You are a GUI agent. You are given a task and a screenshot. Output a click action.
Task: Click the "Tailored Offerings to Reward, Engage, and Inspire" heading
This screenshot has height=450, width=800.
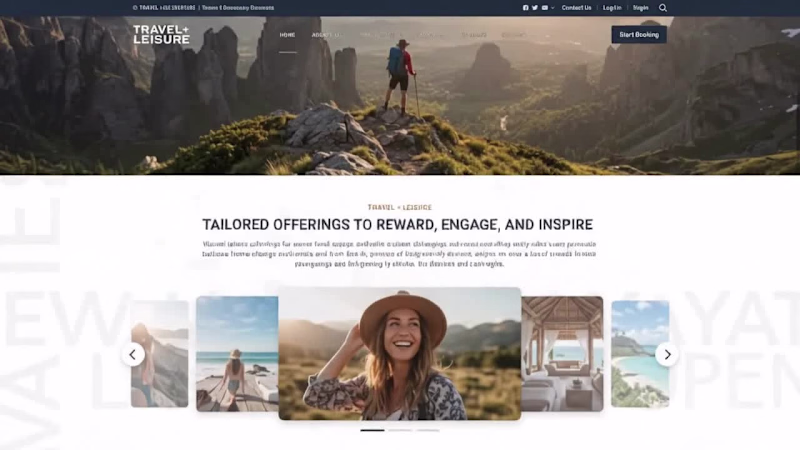(x=397, y=224)
